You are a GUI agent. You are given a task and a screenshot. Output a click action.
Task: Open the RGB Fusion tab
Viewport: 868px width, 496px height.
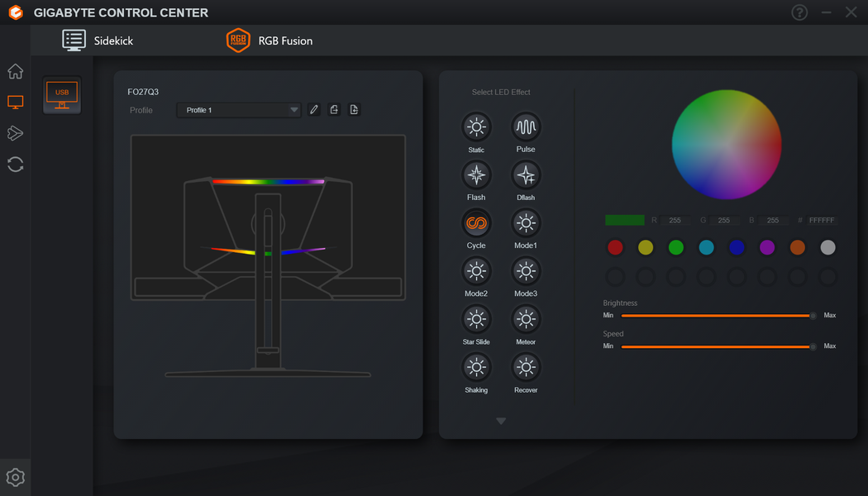[x=269, y=41]
